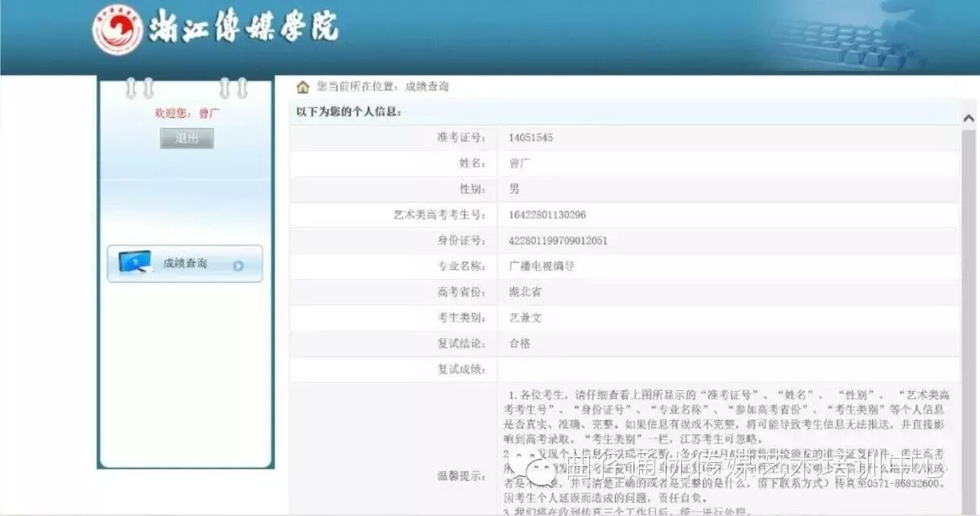Screen dimensions: 980x516
Task: Click value 男
Action: pos(514,189)
